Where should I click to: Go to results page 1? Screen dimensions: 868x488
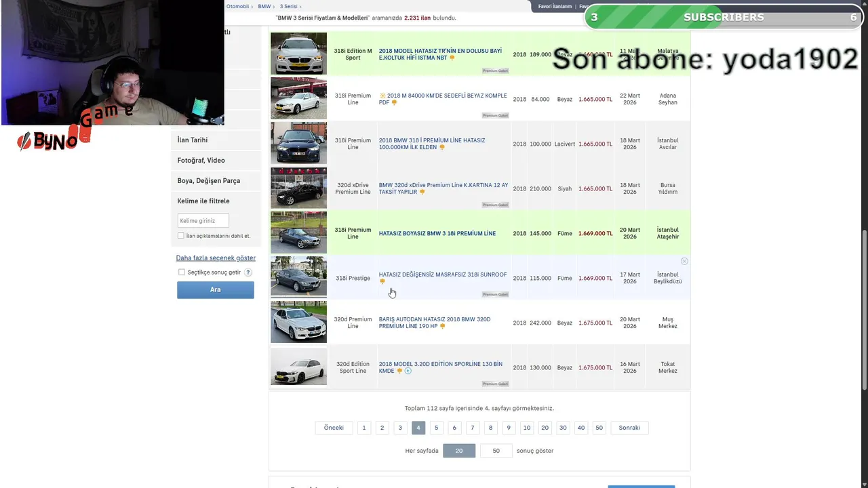pyautogui.click(x=364, y=428)
